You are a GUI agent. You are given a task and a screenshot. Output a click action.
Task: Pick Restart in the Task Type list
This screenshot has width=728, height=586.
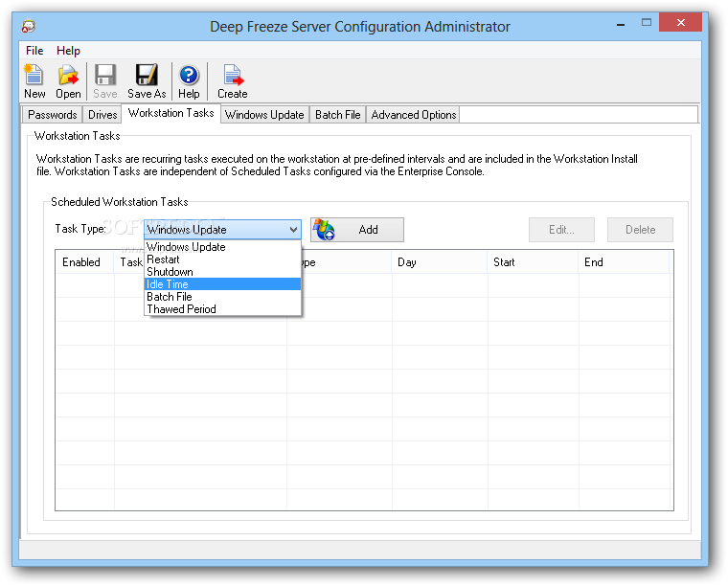(222, 259)
